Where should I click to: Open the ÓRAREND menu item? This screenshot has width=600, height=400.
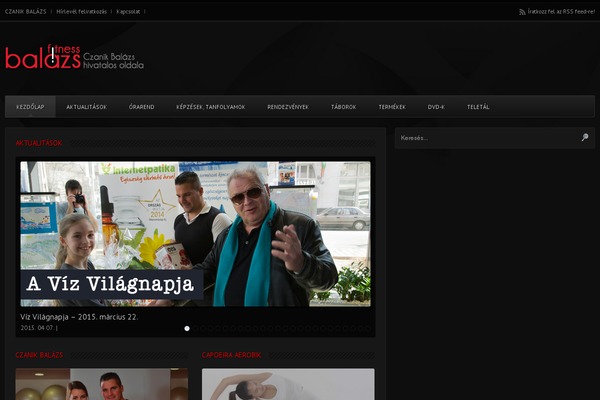[142, 107]
